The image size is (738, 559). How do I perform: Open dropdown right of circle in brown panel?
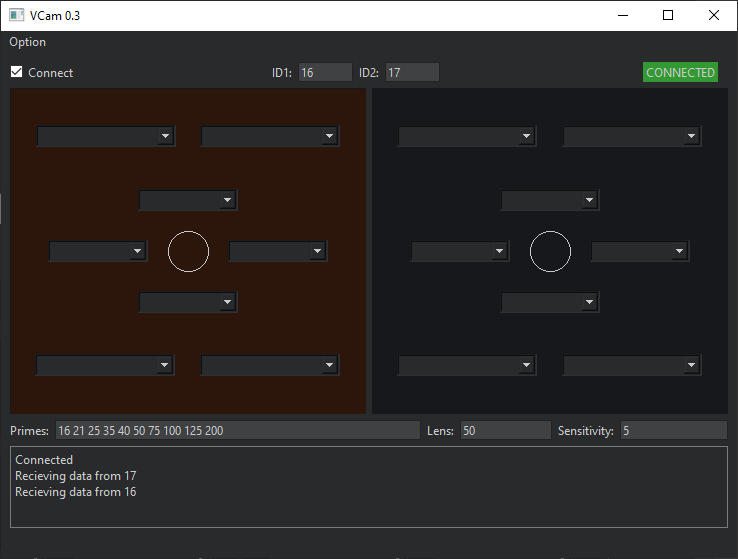point(278,251)
